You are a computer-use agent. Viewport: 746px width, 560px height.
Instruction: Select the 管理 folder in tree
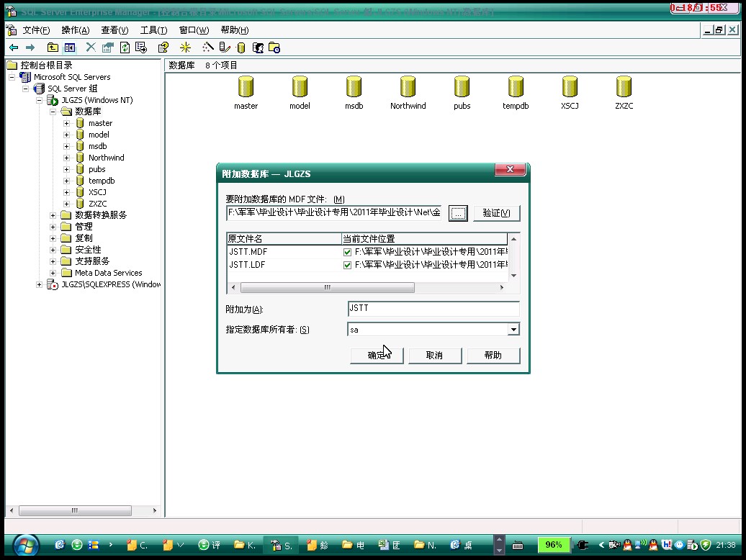84,227
